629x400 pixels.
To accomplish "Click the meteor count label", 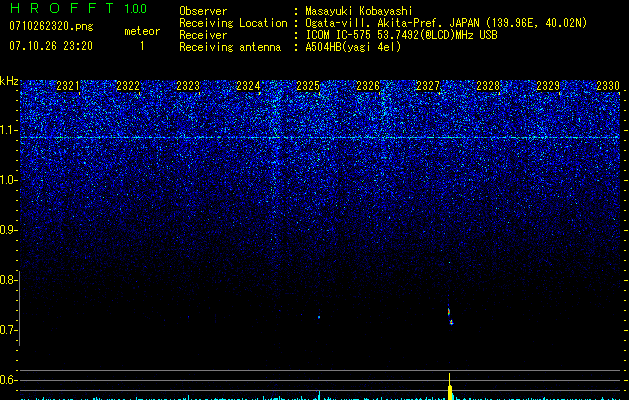I will [x=142, y=31].
